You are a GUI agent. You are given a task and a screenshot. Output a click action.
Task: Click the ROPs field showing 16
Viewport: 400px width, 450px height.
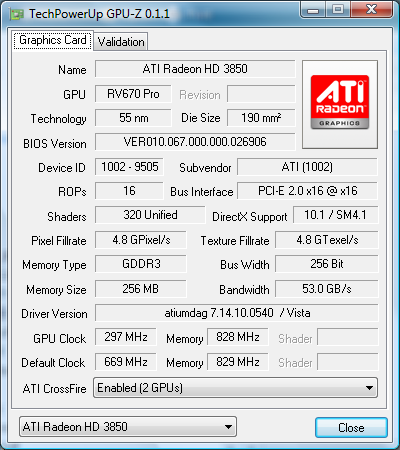(129, 191)
